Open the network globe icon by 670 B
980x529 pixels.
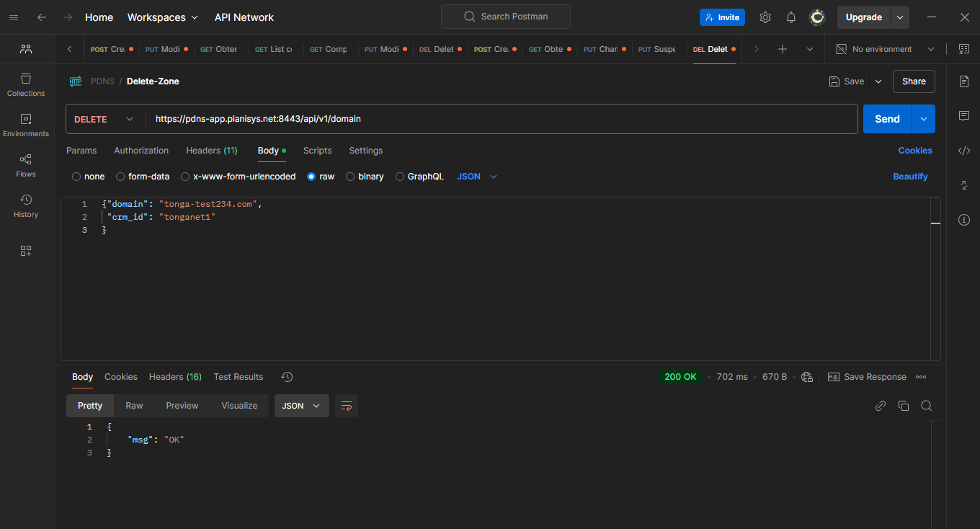click(807, 377)
